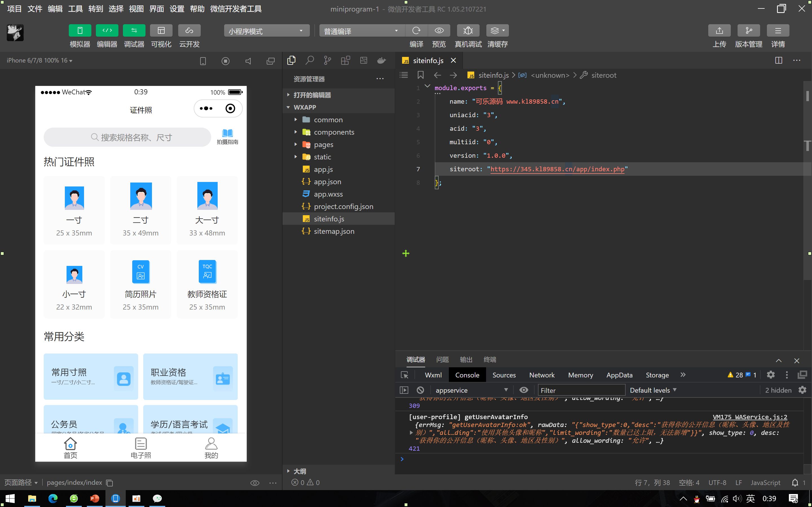Click the search icon in resource manager
Screen dimensions: 812x507
pos(309,61)
